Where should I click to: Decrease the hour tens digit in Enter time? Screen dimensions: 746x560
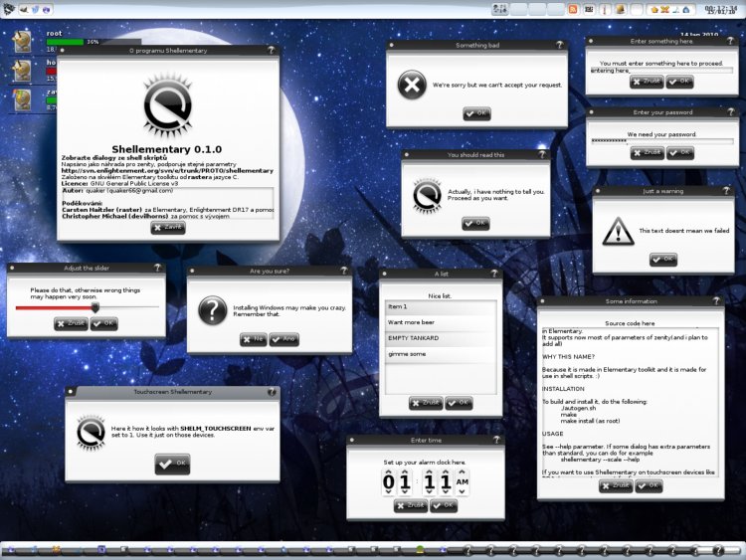coord(389,491)
